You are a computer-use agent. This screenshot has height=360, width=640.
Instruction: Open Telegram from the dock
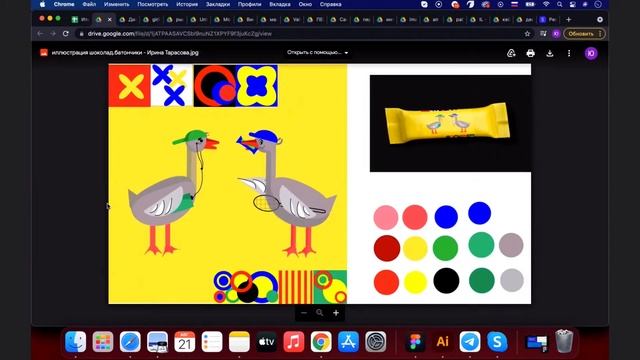[x=470, y=341]
